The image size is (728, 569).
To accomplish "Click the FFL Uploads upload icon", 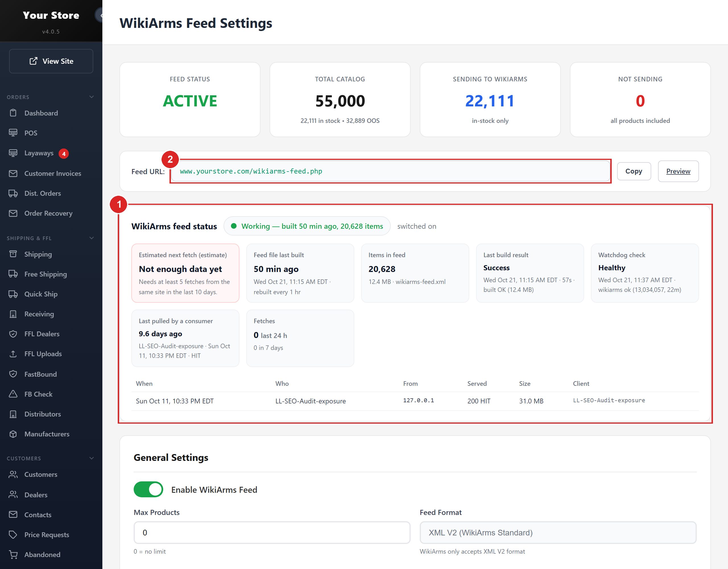I will pos(13,354).
